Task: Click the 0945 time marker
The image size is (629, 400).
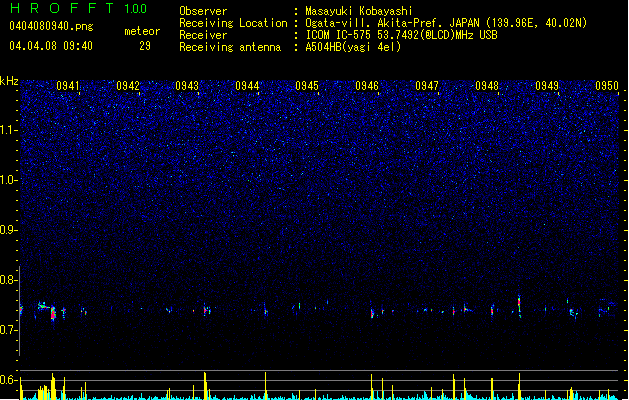Action: [x=307, y=86]
